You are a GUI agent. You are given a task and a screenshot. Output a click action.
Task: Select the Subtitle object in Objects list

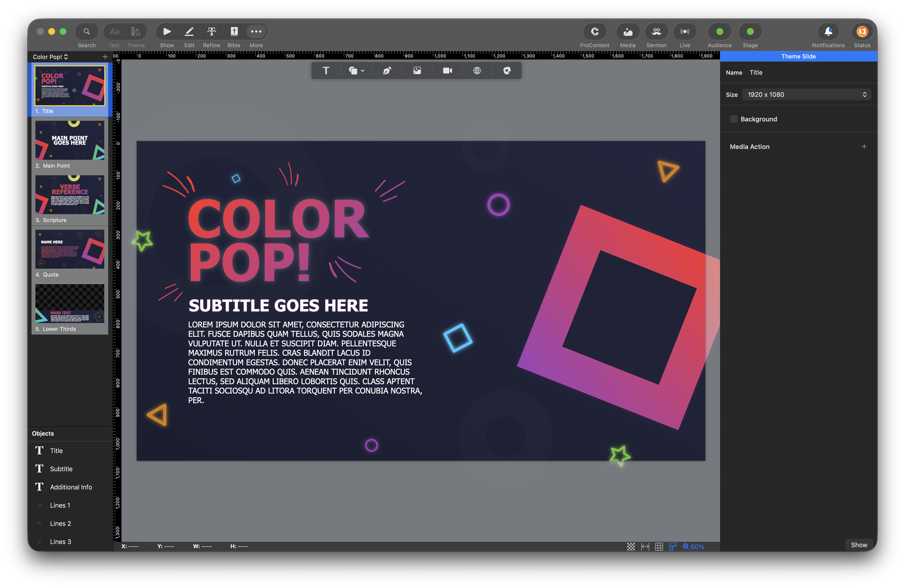coord(70,469)
